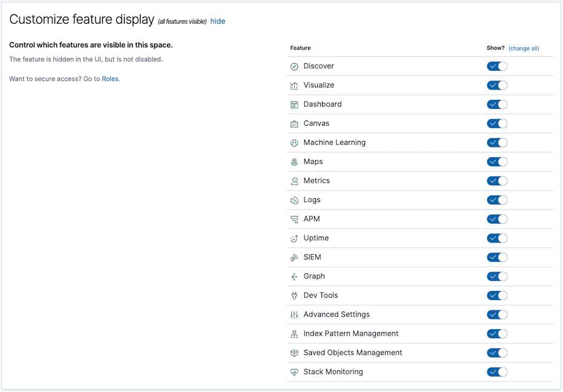Click the Graph icon
The width and height of the screenshot is (563, 392).
tap(294, 276)
